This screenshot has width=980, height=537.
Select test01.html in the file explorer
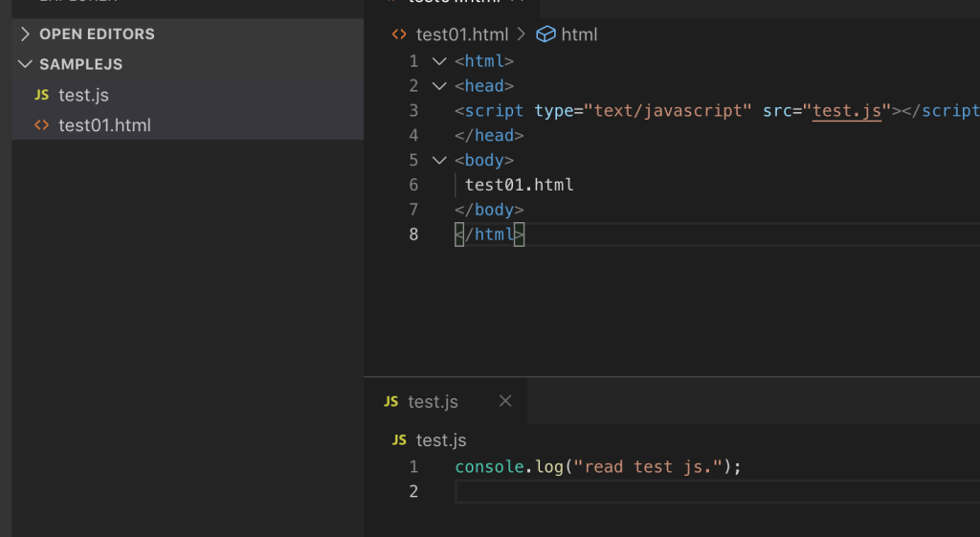(x=104, y=125)
